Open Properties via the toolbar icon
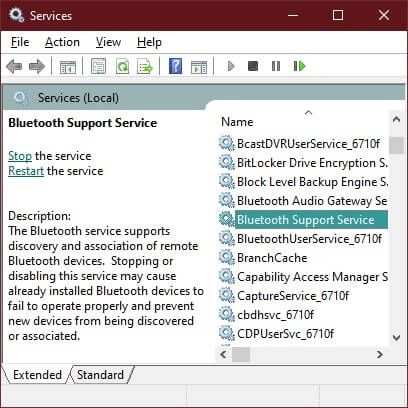Image resolution: width=408 pixels, height=408 pixels. point(99,66)
